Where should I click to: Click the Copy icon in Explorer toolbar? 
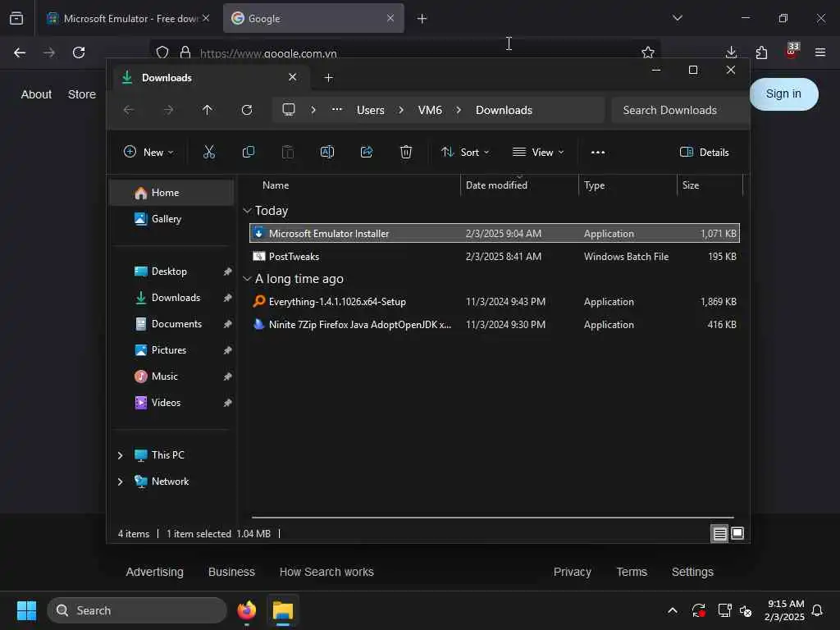pyautogui.click(x=248, y=152)
